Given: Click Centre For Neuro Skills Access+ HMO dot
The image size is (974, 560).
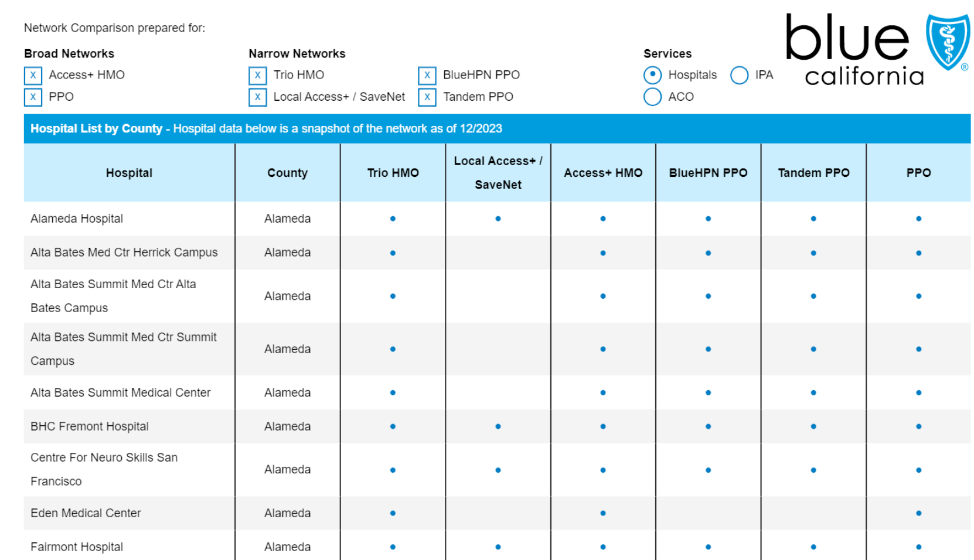Looking at the screenshot, I should pyautogui.click(x=603, y=470).
